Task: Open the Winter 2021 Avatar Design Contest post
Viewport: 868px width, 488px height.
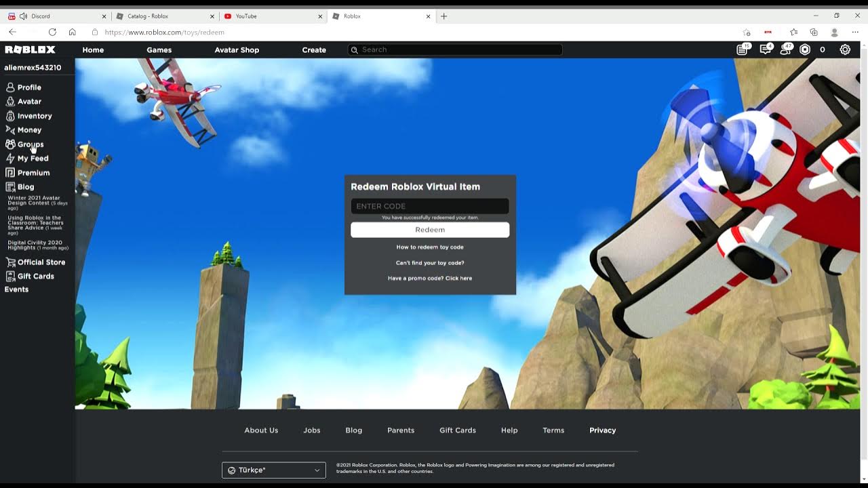Action: point(38,203)
